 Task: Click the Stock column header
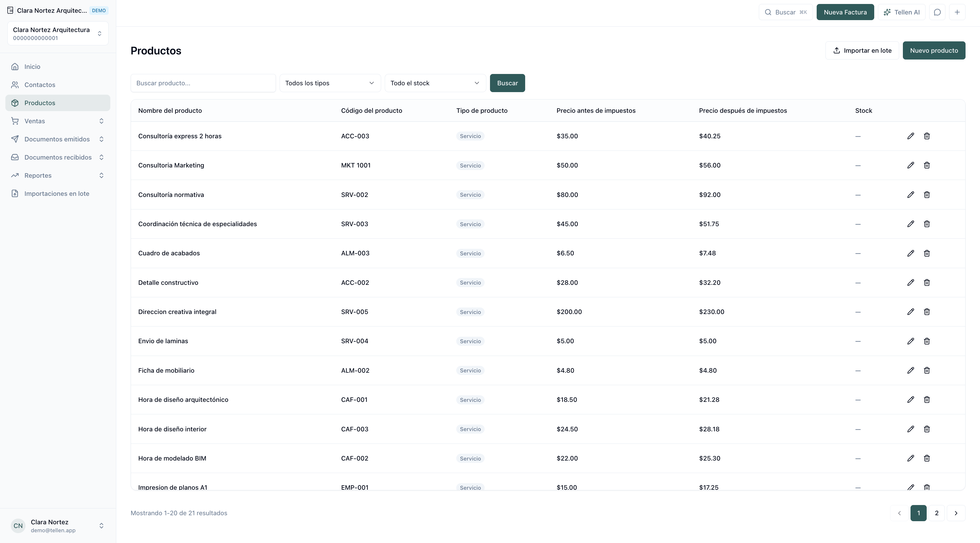(x=863, y=111)
